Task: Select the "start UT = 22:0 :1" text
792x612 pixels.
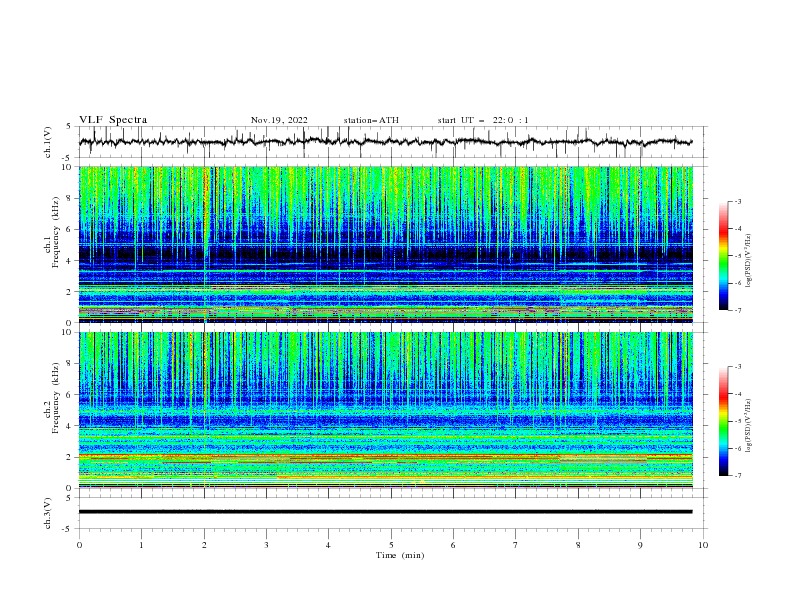Action: pos(483,120)
